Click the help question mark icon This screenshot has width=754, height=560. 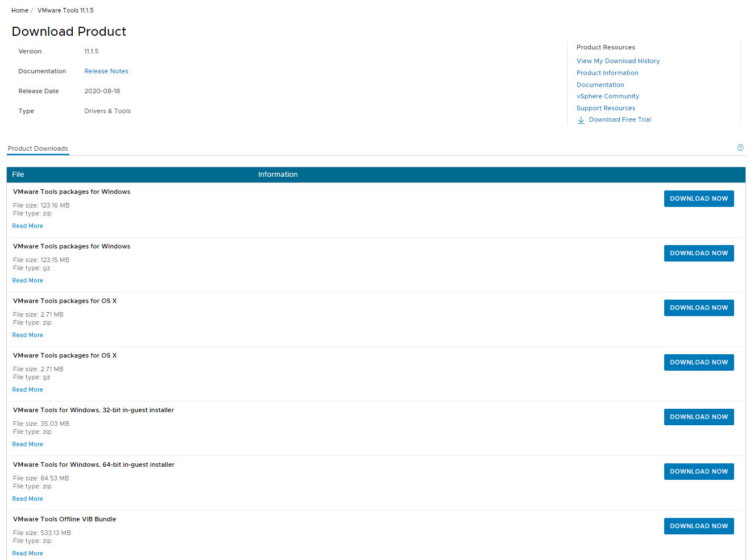point(740,147)
